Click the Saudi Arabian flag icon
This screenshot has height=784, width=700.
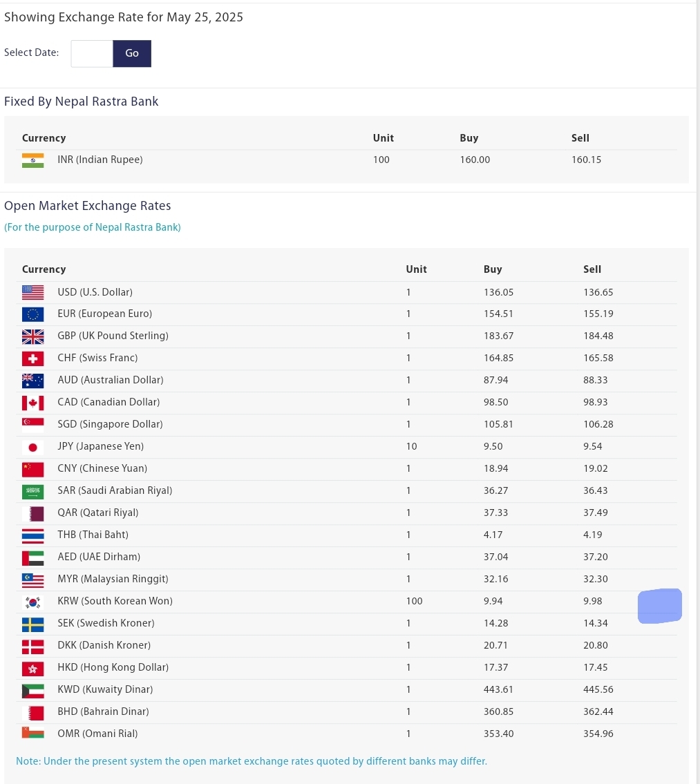[x=32, y=491]
